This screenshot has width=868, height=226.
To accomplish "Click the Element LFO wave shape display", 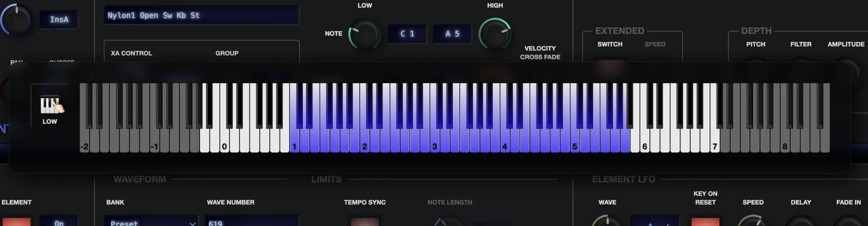I will tap(654, 221).
